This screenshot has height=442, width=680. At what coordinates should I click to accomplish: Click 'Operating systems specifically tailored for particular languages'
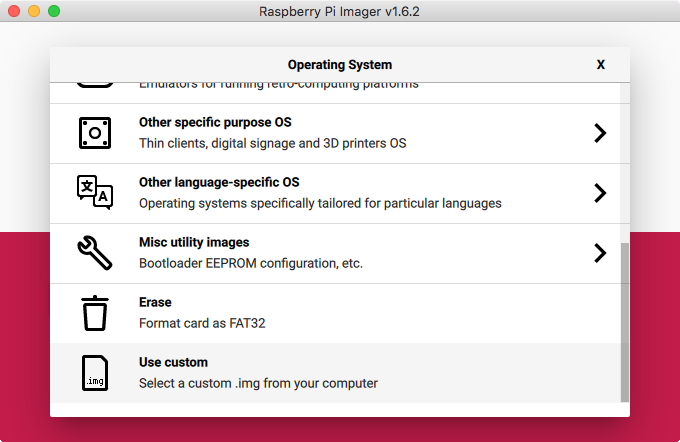pos(320,203)
